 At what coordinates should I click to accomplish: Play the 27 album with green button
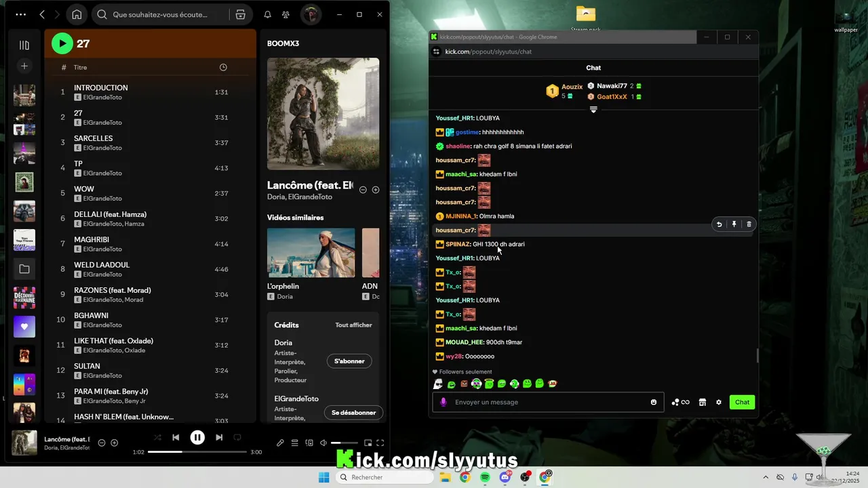62,43
